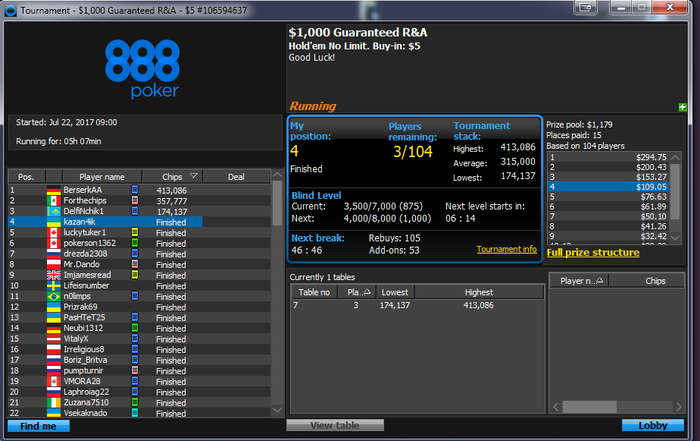Click DelfiNchik1's Kazakhstan flag icon
The width and height of the screenshot is (700, 441).
pos(54,212)
